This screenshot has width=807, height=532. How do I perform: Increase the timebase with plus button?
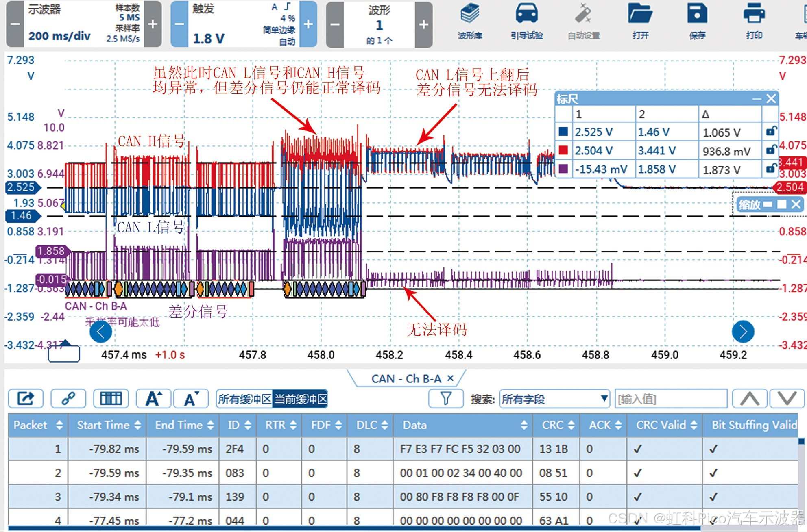[153, 24]
